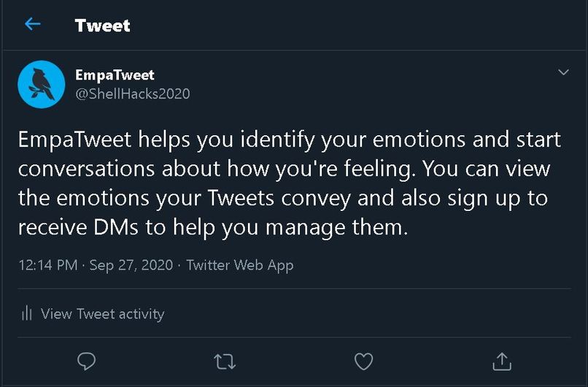This screenshot has height=387, width=588.
Task: Share the tweet via the upload-arrow icon
Action: [x=502, y=361]
